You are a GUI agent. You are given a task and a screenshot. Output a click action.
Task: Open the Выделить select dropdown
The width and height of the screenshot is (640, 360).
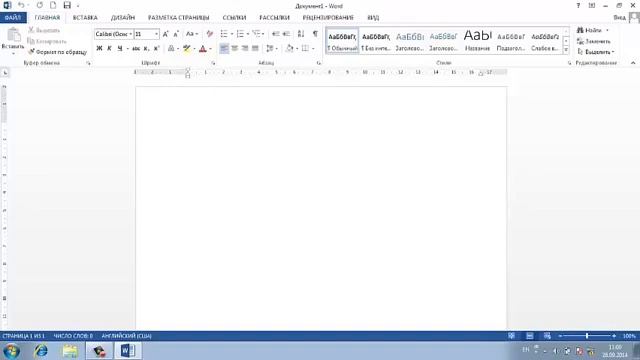pyautogui.click(x=596, y=52)
